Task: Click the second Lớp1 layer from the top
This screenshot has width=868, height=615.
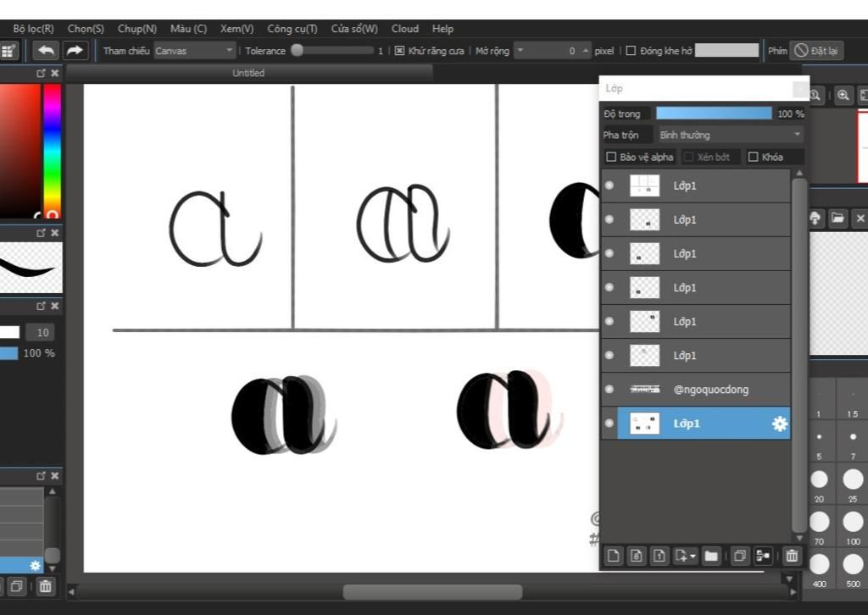Action: click(695, 219)
